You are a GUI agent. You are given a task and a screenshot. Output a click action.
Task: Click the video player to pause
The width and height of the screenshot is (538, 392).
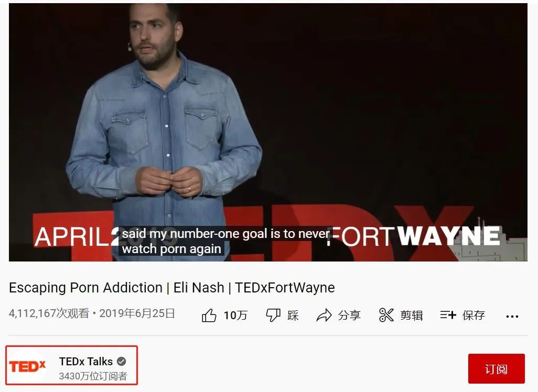click(x=268, y=133)
